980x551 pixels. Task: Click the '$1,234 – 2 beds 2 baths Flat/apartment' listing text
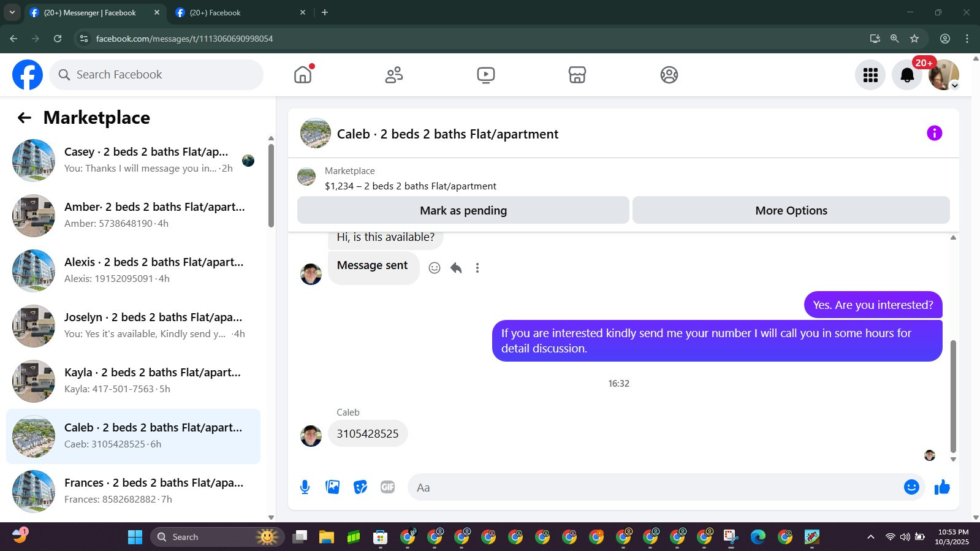click(411, 186)
